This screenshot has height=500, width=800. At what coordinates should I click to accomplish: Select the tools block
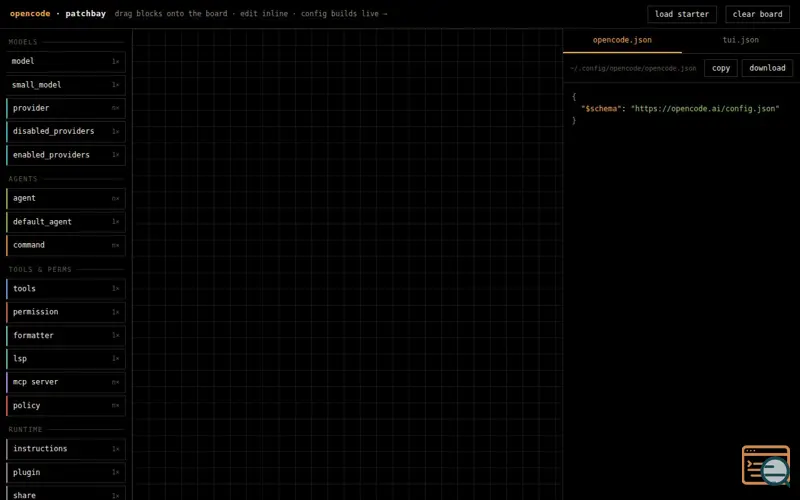tap(66, 289)
